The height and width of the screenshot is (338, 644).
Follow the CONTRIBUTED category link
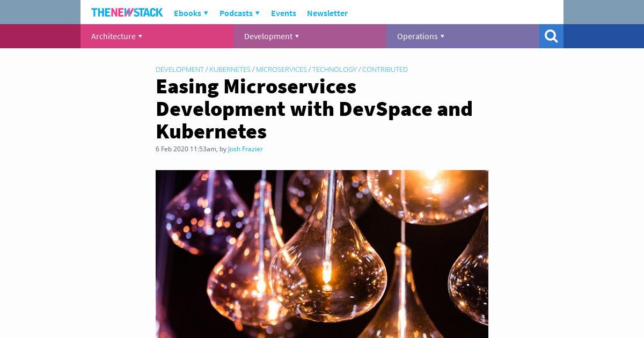click(385, 69)
